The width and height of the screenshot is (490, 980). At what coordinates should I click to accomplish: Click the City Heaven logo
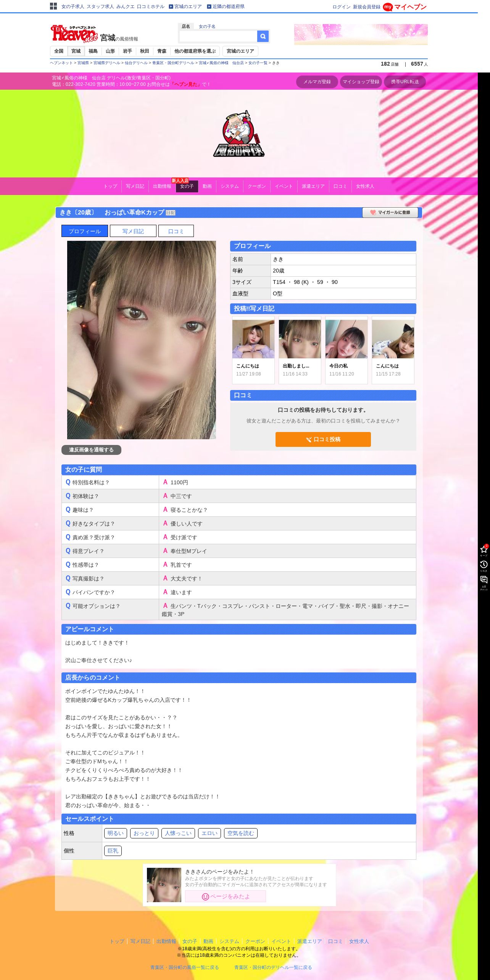pyautogui.click(x=74, y=34)
